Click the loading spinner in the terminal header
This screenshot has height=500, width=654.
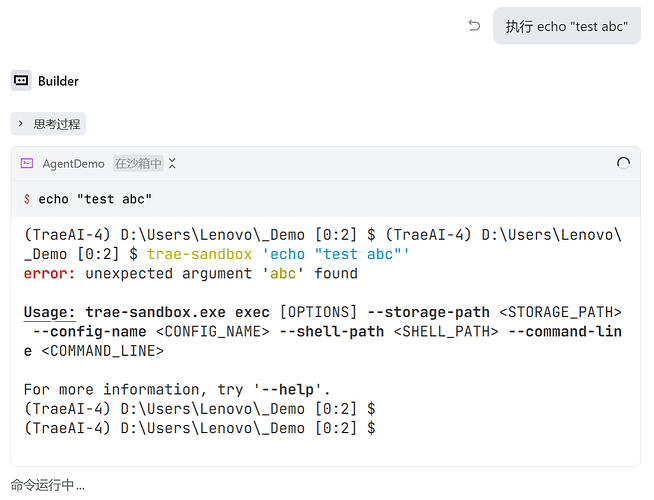tap(624, 163)
